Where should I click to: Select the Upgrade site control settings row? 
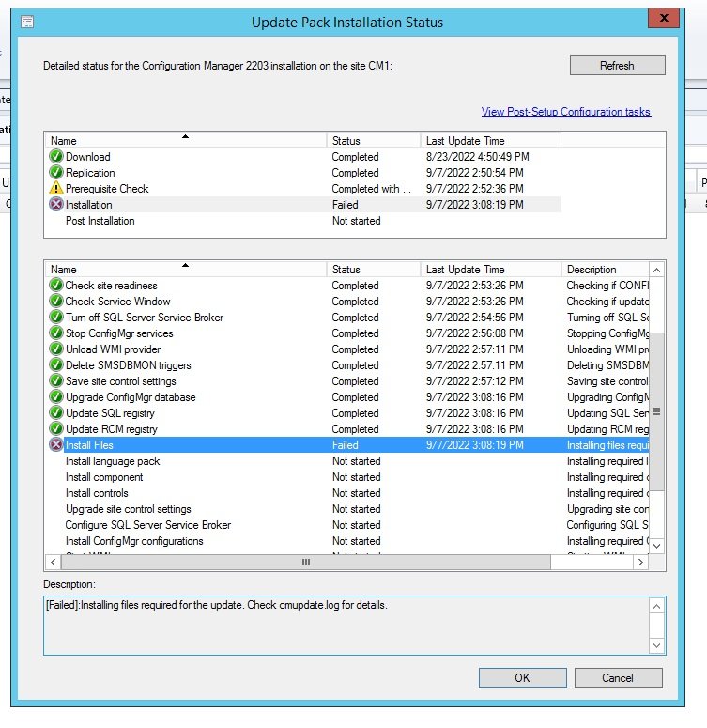coord(346,509)
